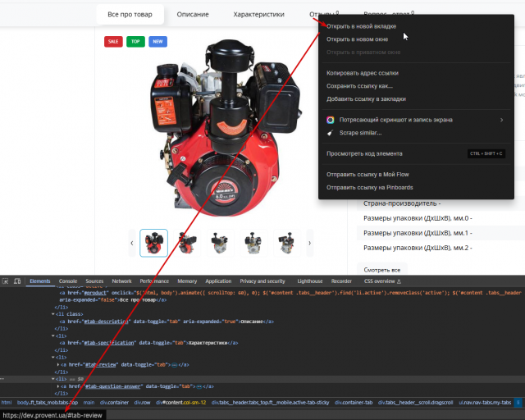
Task: Select fourth engine thumbnail in gallery
Action: [253, 243]
